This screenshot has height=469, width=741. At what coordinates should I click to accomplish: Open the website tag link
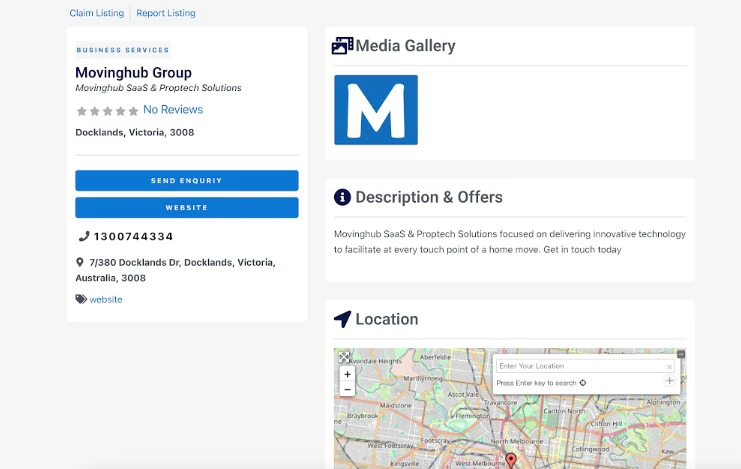[x=106, y=300]
